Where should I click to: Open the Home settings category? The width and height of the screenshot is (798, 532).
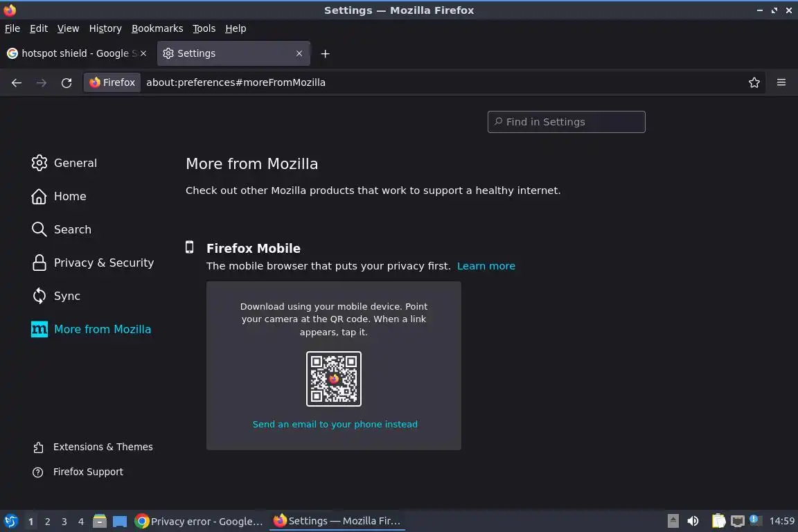58,197
